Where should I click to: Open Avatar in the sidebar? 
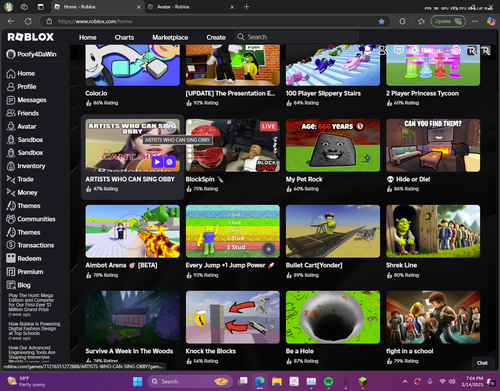click(x=21, y=126)
